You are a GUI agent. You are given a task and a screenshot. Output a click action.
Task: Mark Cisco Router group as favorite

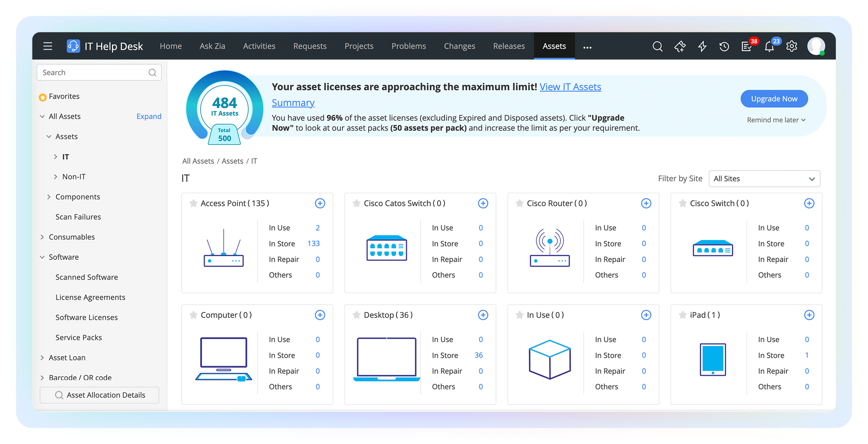(519, 204)
